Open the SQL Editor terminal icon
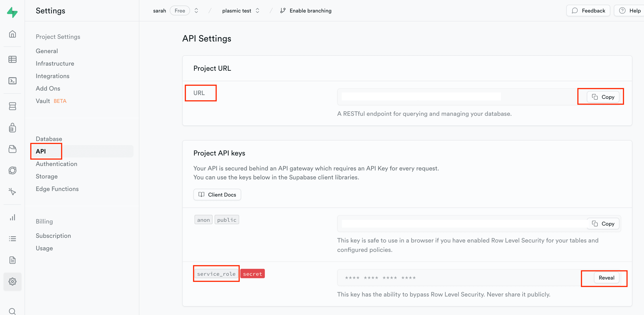 (x=12, y=81)
